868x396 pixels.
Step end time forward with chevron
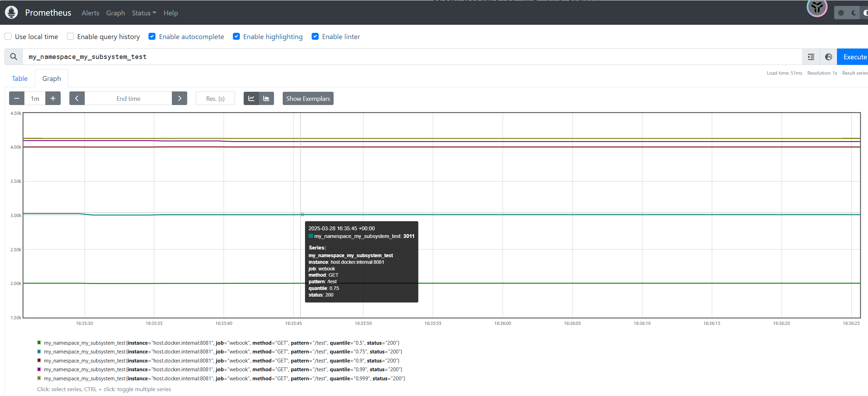tap(180, 98)
